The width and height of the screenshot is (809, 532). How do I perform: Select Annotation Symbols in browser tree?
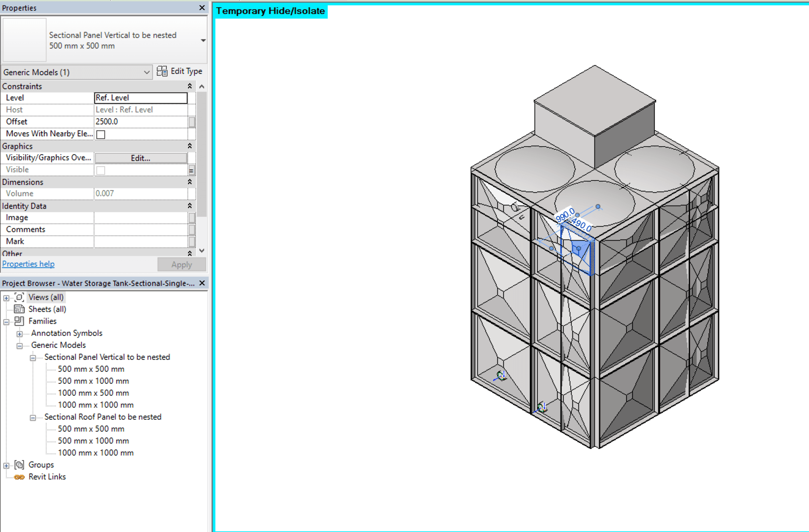66,333
